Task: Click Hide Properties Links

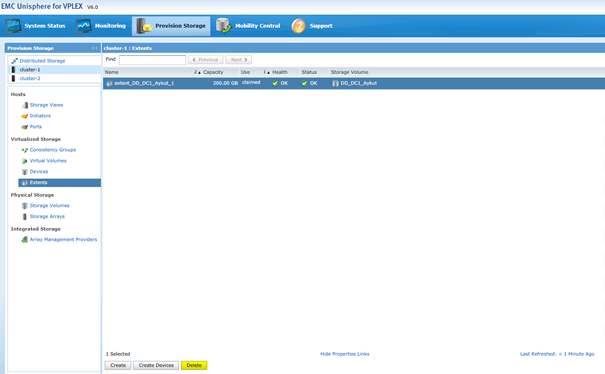Action: tap(345, 354)
